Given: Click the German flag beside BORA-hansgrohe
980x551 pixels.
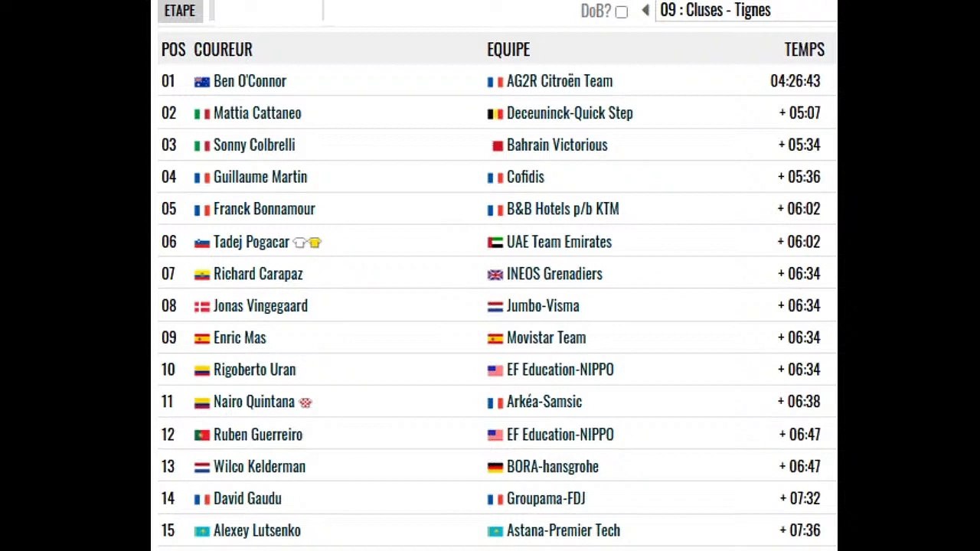Looking at the screenshot, I should click(x=495, y=467).
